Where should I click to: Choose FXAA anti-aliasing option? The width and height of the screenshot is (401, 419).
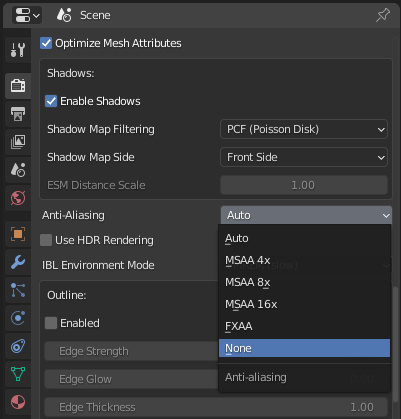pos(304,326)
